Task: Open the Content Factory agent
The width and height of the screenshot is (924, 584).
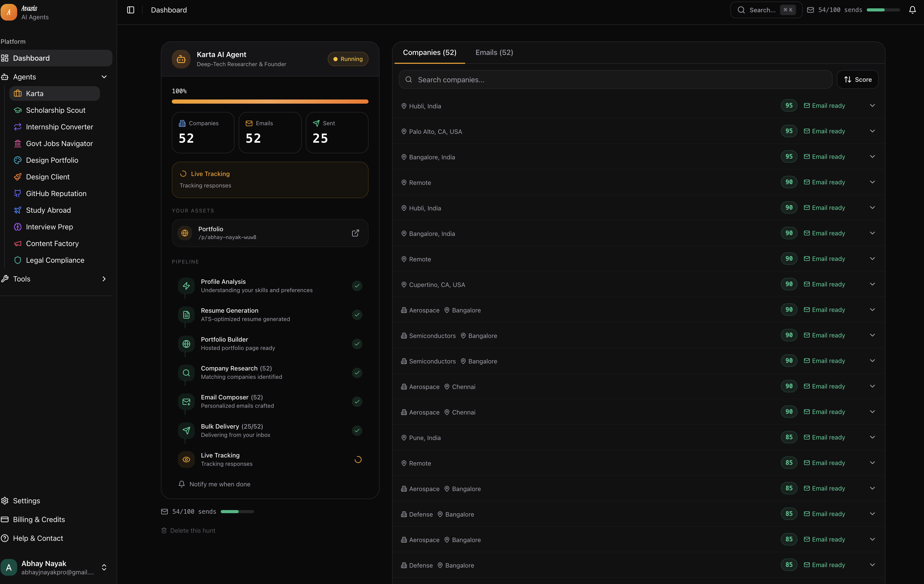Action: [52, 243]
